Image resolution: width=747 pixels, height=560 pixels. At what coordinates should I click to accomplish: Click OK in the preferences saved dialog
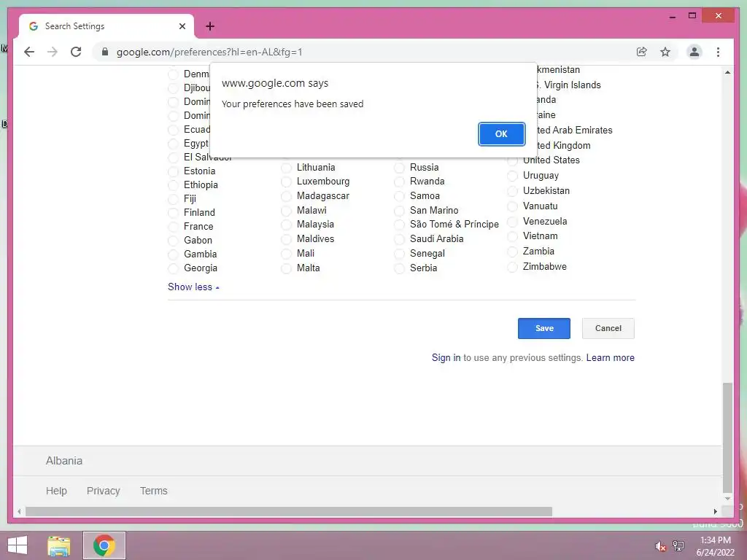501,134
